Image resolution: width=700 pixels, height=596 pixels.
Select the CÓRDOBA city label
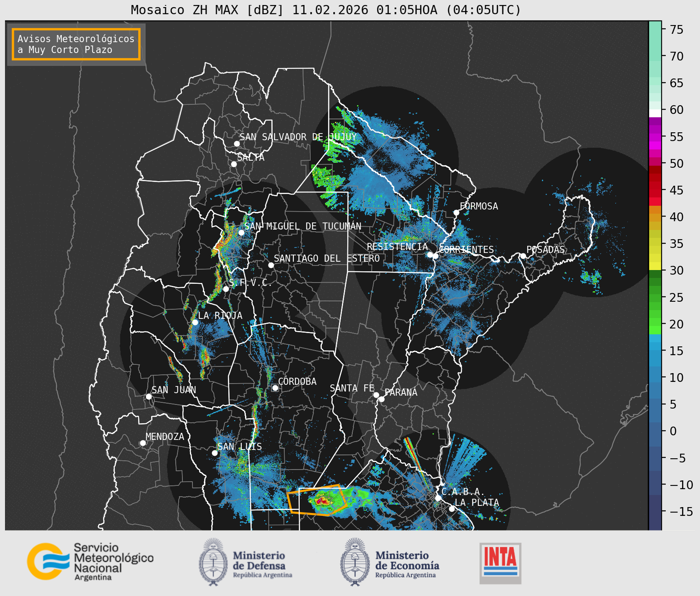(x=297, y=381)
